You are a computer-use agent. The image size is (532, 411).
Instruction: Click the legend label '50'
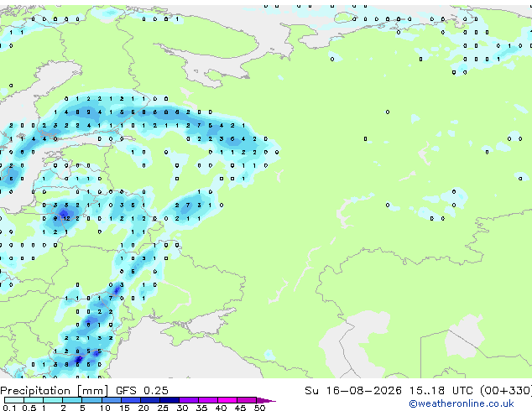[259, 408]
